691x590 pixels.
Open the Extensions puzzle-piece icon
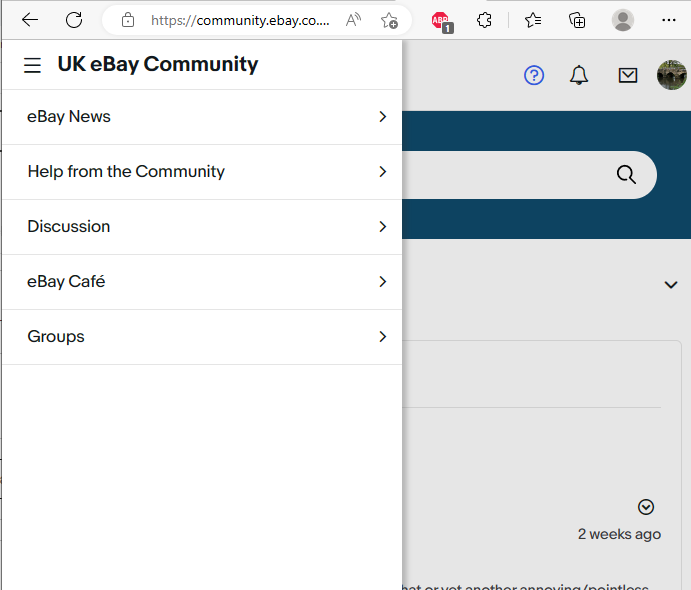pos(484,20)
